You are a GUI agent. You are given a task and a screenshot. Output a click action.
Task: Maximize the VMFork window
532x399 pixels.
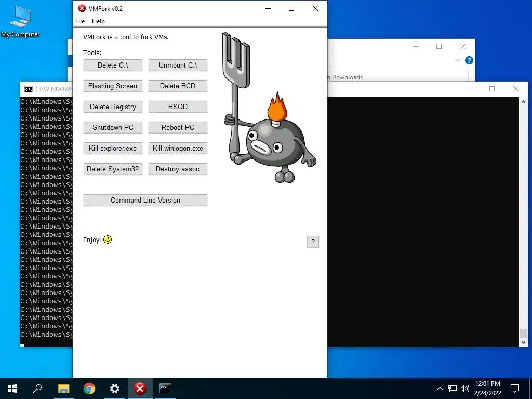click(x=291, y=8)
